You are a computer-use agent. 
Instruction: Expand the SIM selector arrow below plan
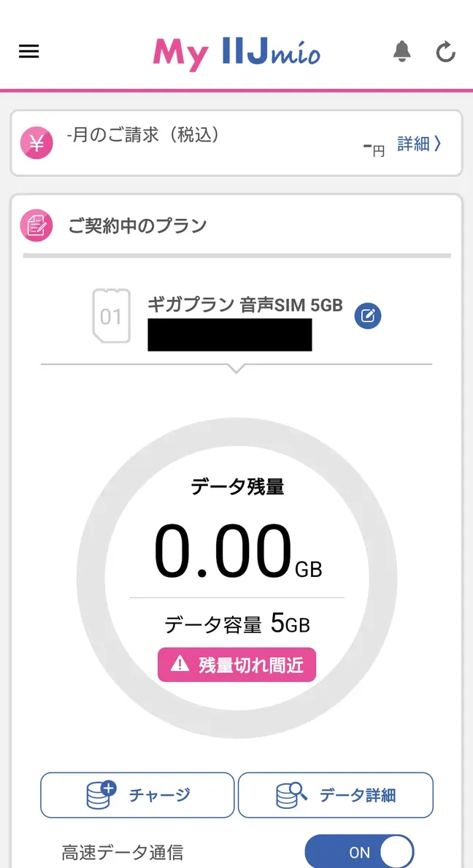coord(236,368)
